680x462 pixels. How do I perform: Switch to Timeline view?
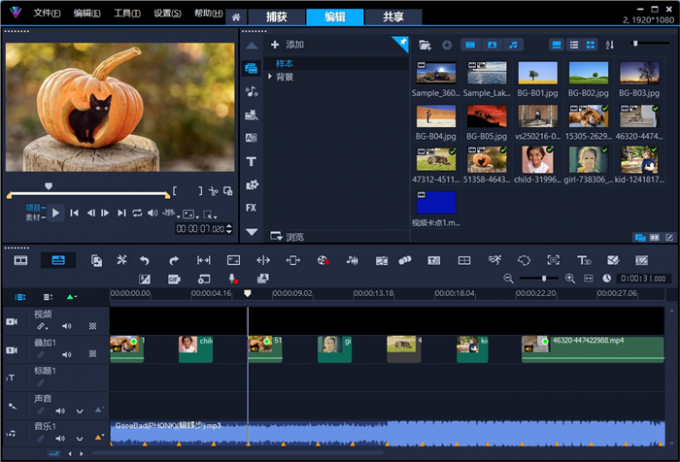click(58, 260)
